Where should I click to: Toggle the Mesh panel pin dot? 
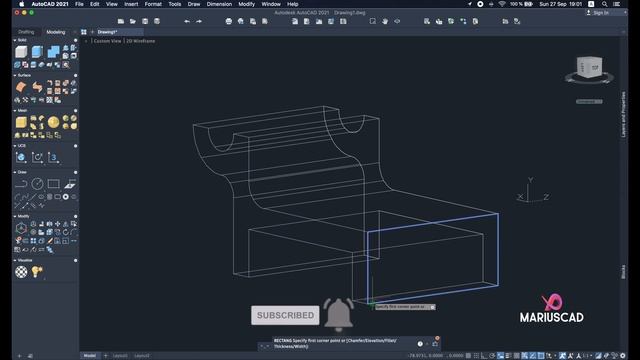(x=76, y=111)
